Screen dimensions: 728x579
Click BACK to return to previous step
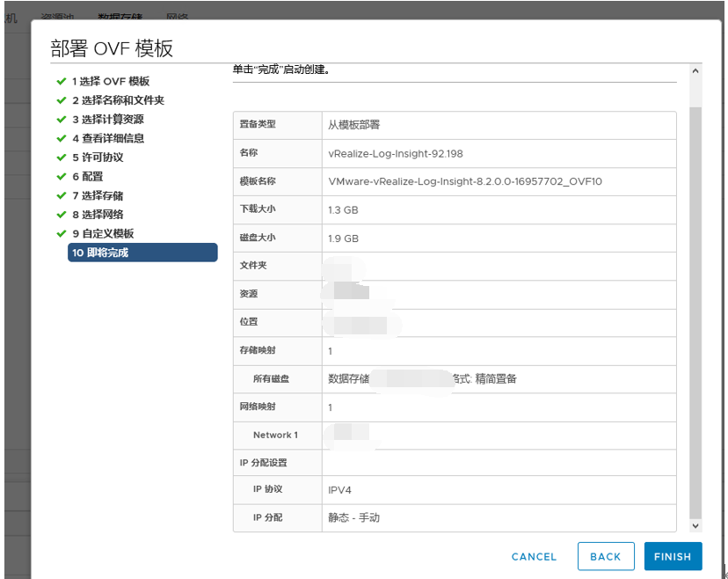[605, 556]
